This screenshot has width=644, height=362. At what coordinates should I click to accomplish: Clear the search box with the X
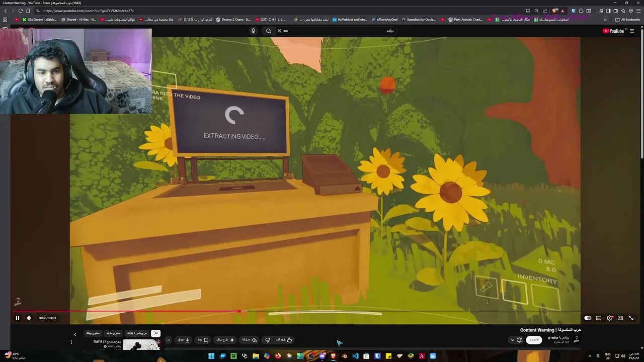click(x=279, y=31)
